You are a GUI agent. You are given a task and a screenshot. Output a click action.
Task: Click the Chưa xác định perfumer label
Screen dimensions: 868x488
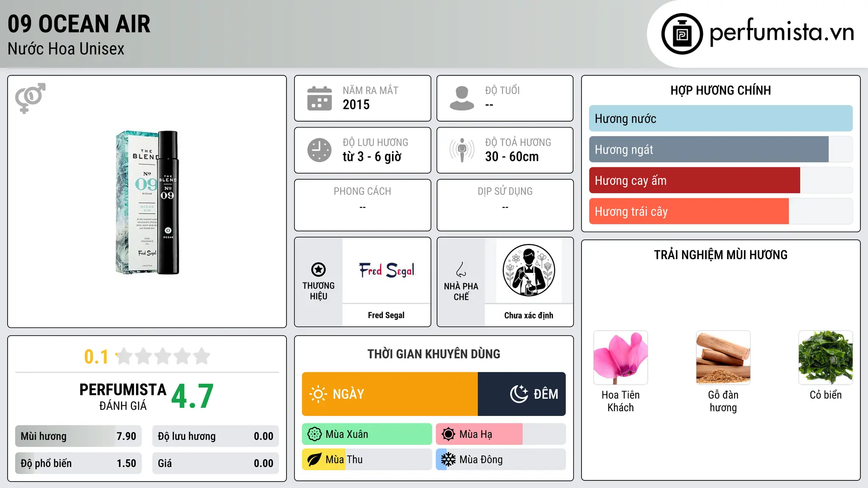529,315
